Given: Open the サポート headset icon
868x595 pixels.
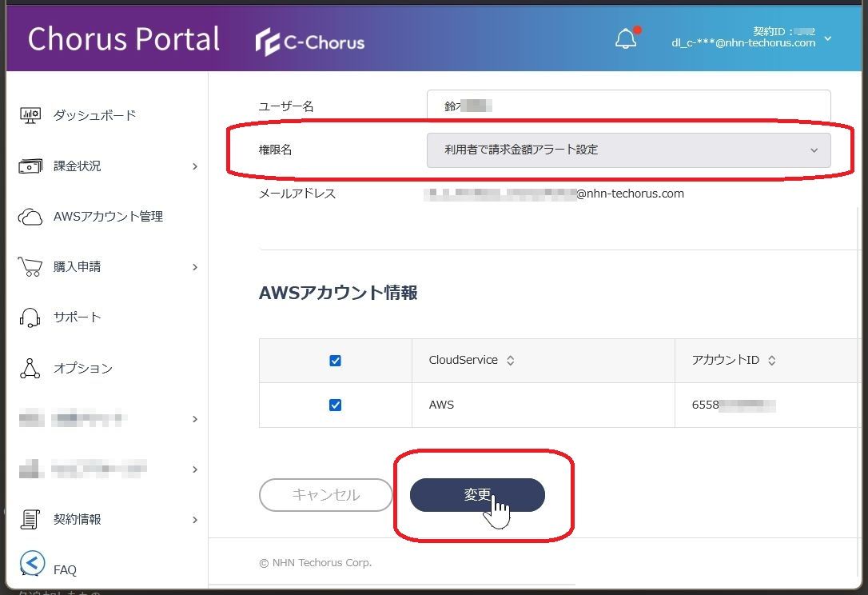Looking at the screenshot, I should [30, 317].
